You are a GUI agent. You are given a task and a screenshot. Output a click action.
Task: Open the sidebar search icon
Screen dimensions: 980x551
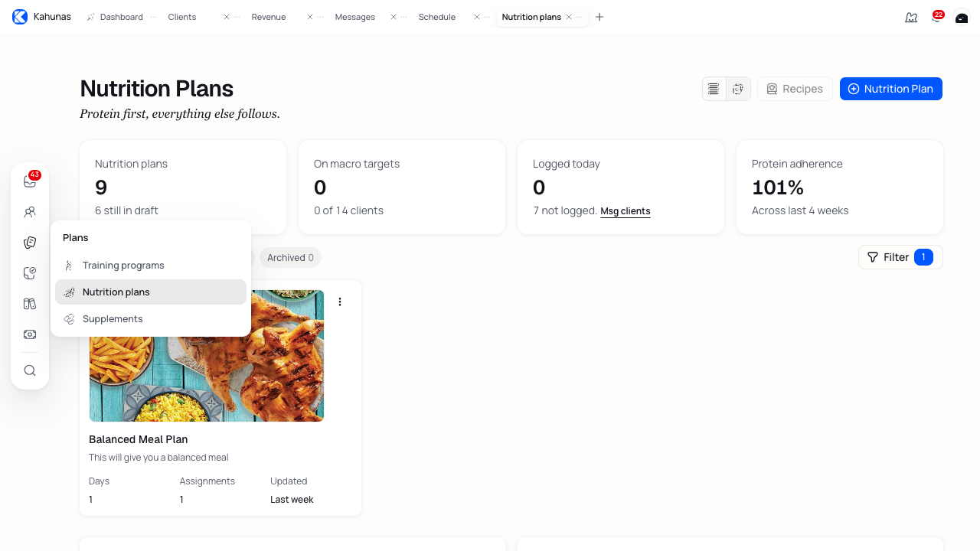coord(30,370)
